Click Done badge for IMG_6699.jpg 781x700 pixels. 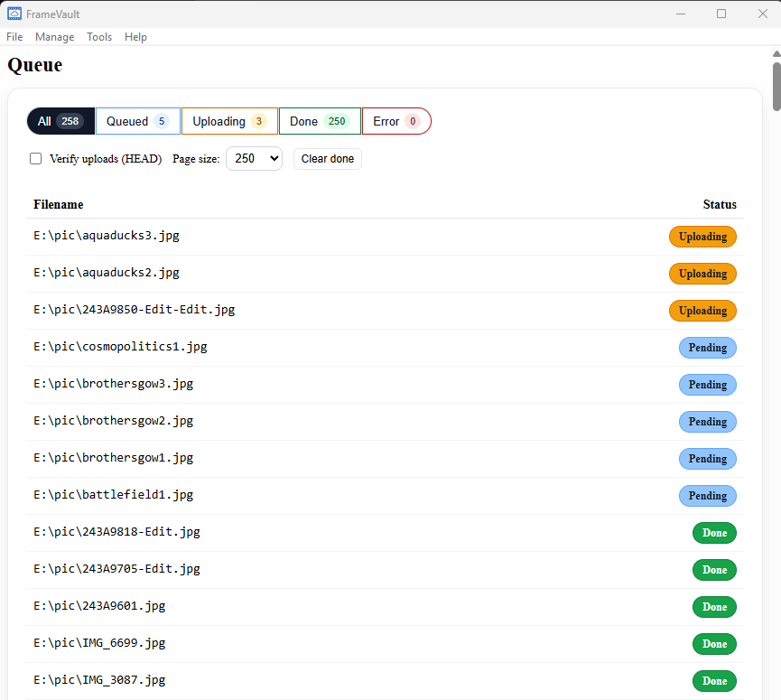[x=714, y=644]
